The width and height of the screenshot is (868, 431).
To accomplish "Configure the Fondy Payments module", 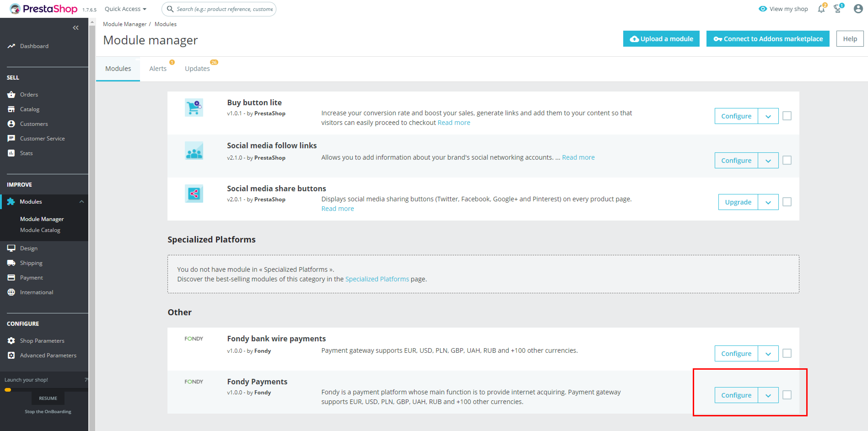I will click(x=736, y=395).
